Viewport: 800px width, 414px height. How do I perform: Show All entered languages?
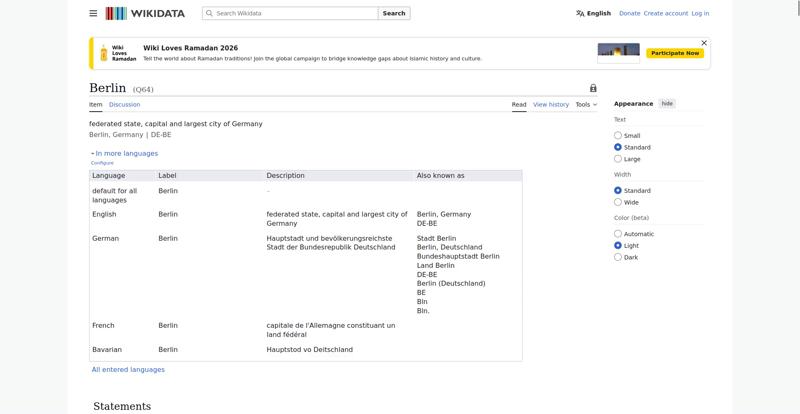point(128,369)
